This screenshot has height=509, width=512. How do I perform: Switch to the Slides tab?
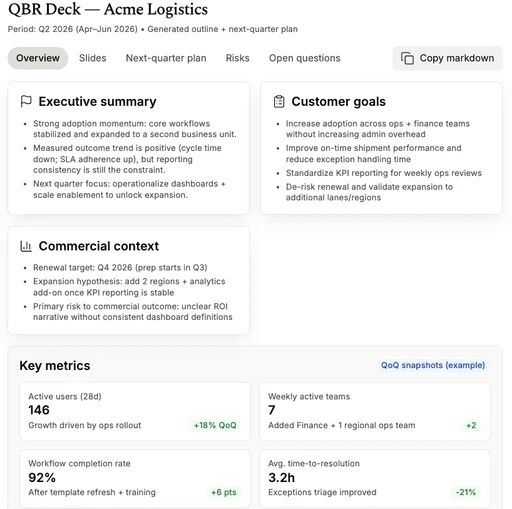pyautogui.click(x=93, y=58)
